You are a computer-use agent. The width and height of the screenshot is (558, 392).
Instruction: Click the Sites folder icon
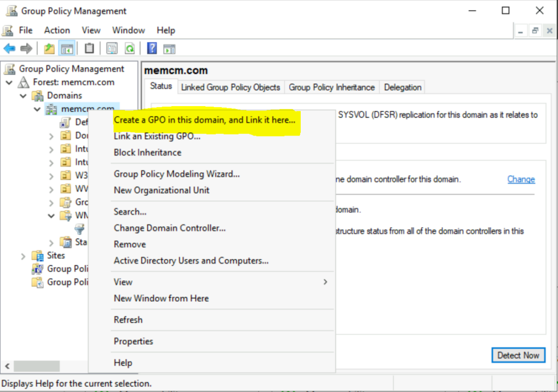click(x=38, y=255)
